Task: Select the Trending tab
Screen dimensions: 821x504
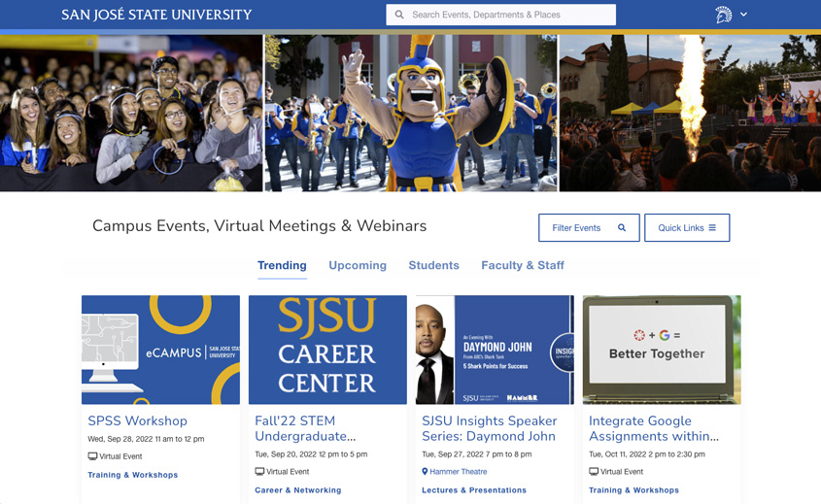Action: click(x=282, y=265)
